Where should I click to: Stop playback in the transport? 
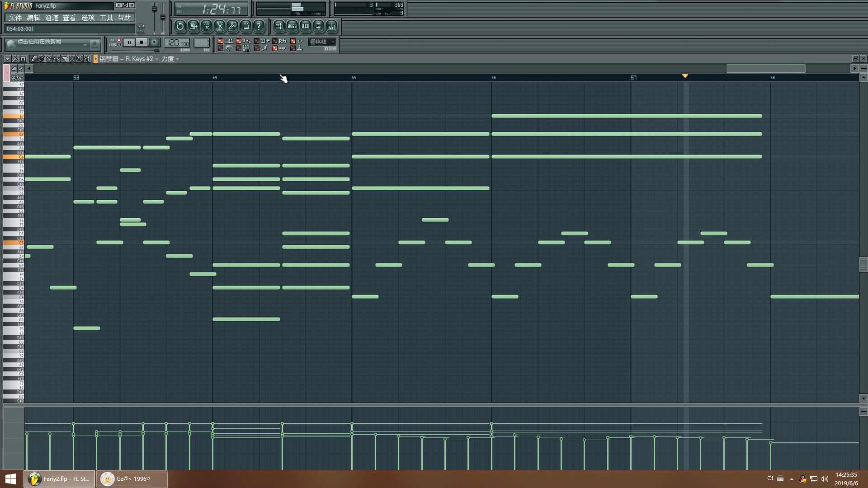click(142, 42)
